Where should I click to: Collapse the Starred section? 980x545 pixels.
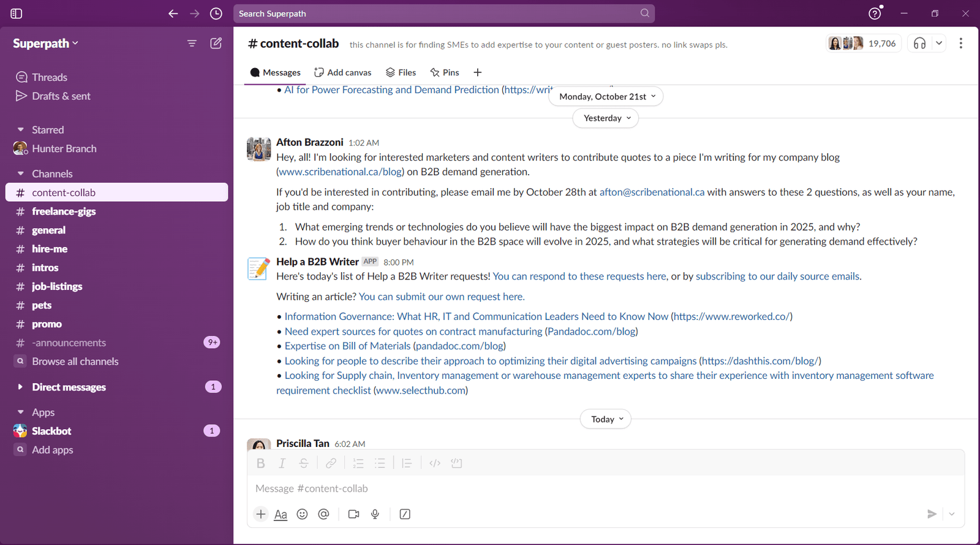(20, 130)
